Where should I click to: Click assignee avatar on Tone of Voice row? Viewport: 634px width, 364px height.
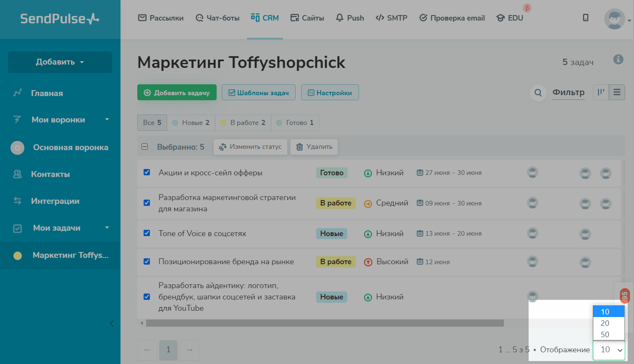(532, 233)
